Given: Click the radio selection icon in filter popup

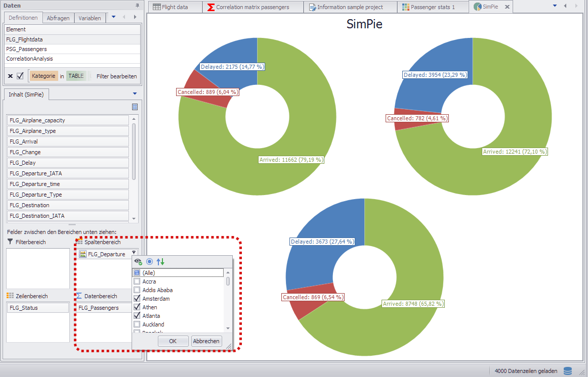Looking at the screenshot, I should pos(149,261).
